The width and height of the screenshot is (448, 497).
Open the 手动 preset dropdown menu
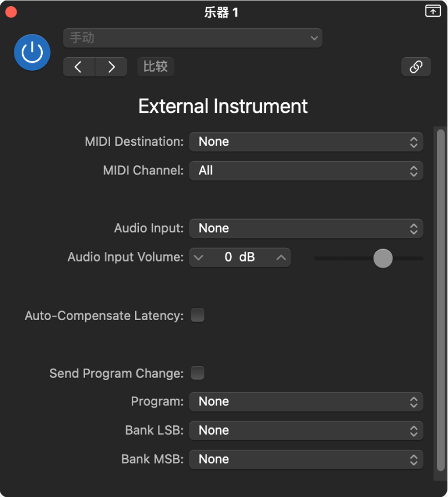pyautogui.click(x=193, y=38)
